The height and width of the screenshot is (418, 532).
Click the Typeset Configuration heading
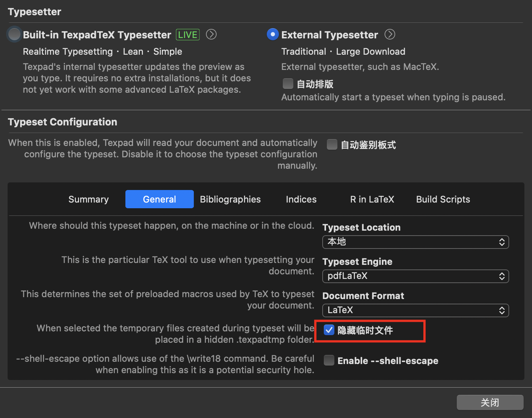point(63,122)
